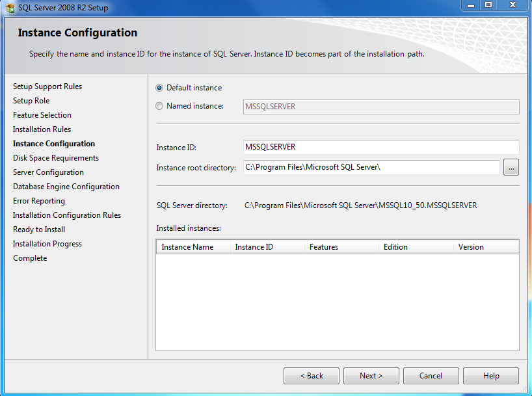532x396 pixels.
Task: Select Server Configuration step in sidebar
Action: [48, 172]
